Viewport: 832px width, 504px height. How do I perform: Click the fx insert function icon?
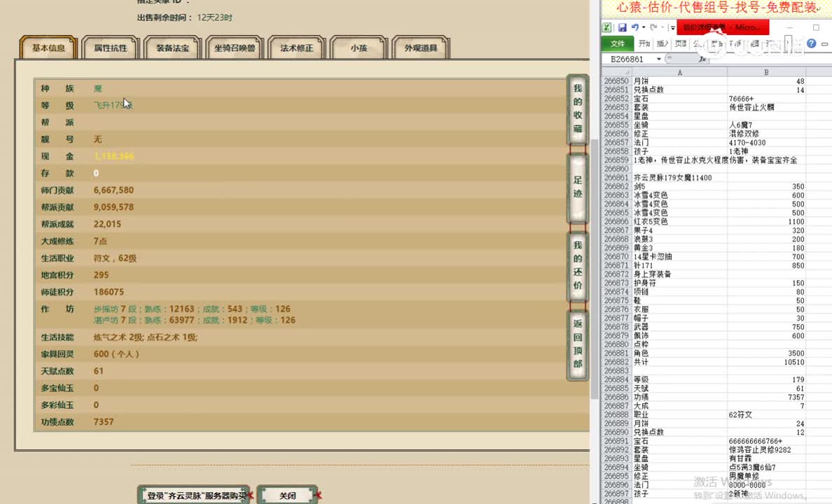click(x=702, y=59)
